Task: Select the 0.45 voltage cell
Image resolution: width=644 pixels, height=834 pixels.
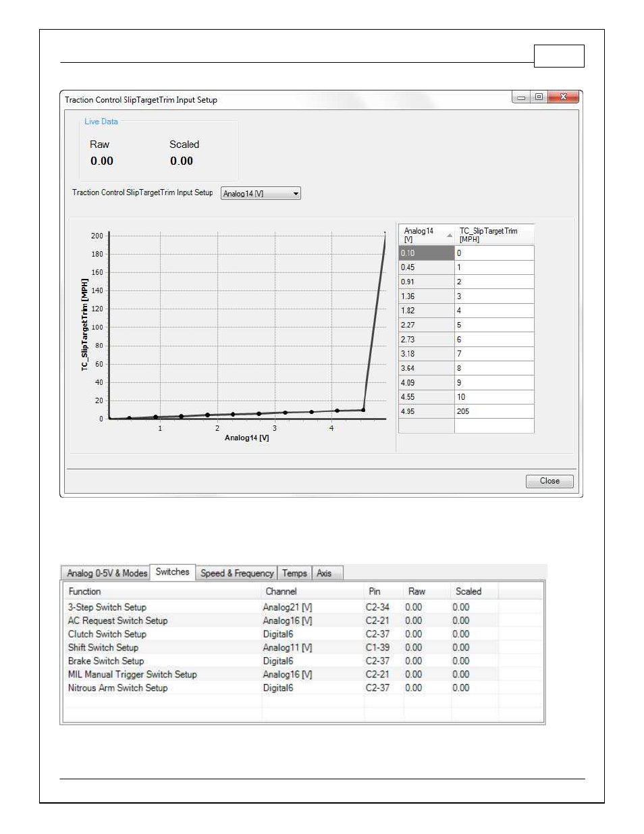Action: click(427, 267)
